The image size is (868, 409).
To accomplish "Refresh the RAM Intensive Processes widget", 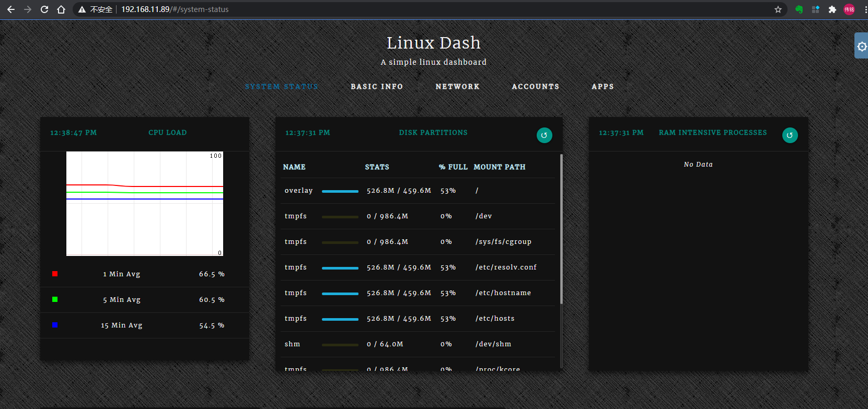I will click(790, 135).
